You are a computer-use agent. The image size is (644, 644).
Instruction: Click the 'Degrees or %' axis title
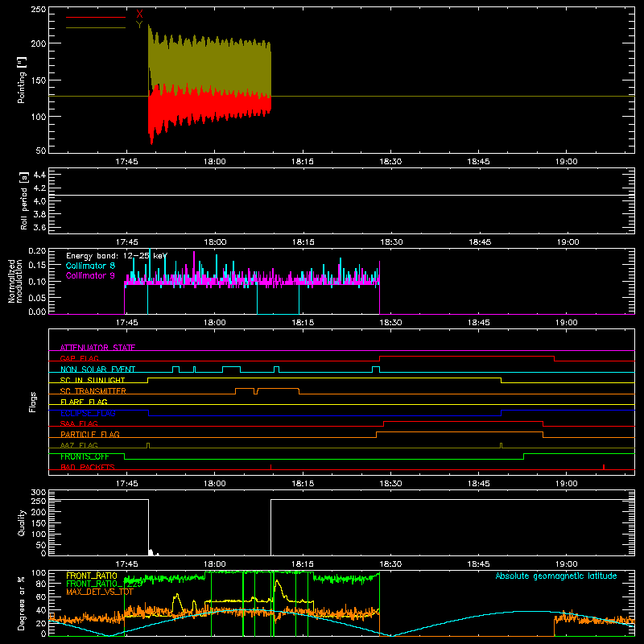tap(22, 603)
